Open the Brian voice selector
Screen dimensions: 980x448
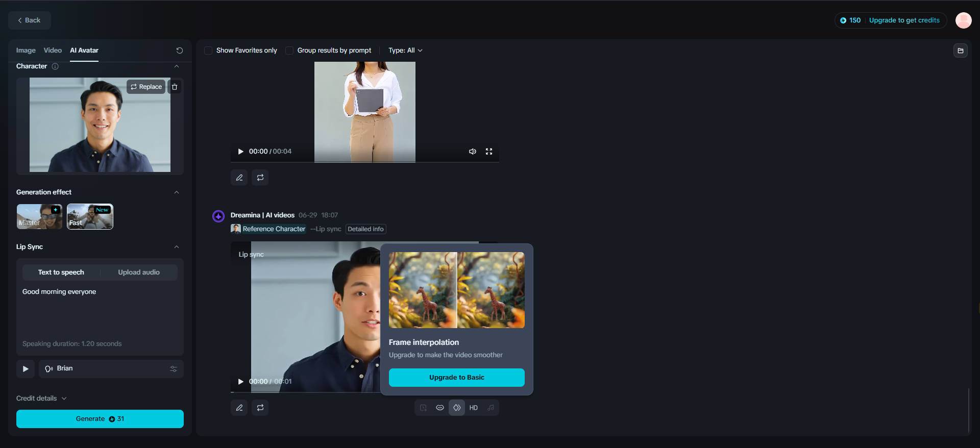point(111,369)
